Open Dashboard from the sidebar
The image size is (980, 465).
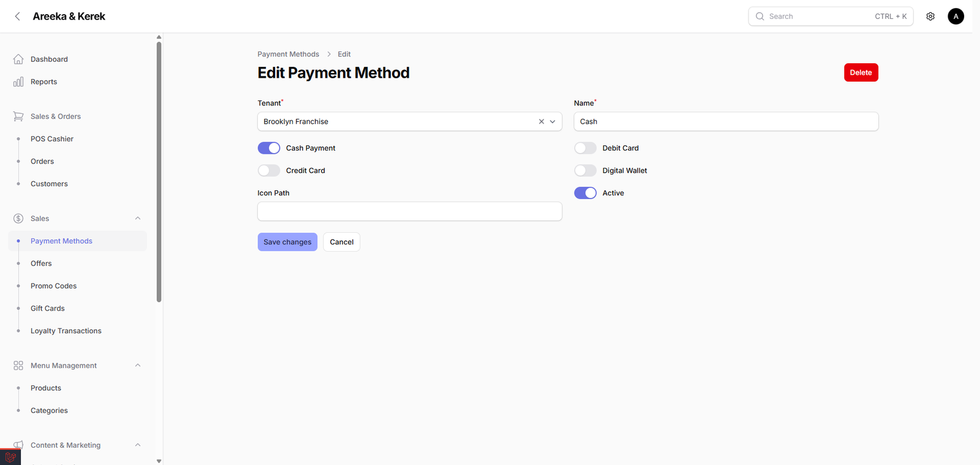[49, 59]
